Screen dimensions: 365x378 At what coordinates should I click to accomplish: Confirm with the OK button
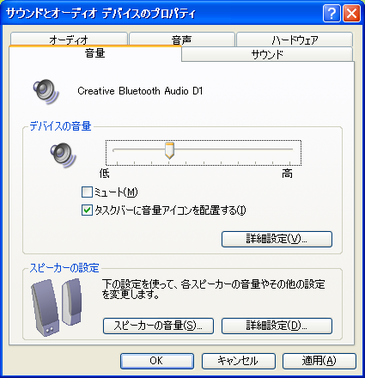point(157,361)
